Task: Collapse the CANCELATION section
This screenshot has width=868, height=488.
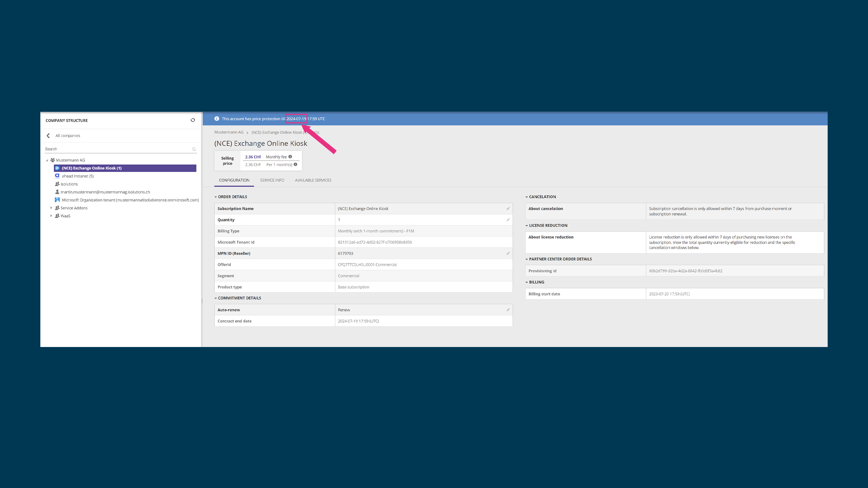Action: point(527,197)
